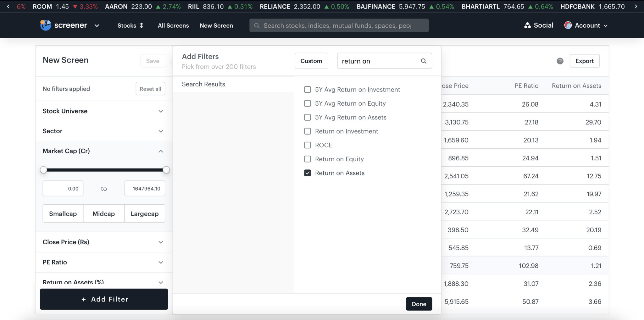Click the Done button

pyautogui.click(x=419, y=304)
